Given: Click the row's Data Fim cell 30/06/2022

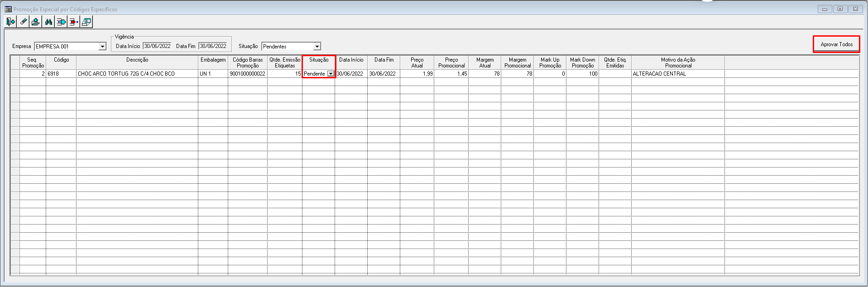Looking at the screenshot, I should (384, 73).
